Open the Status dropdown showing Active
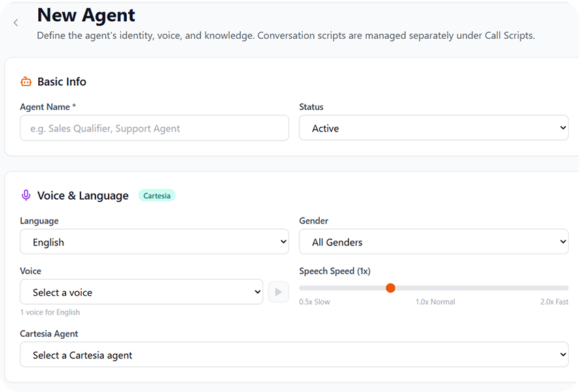 pos(434,127)
